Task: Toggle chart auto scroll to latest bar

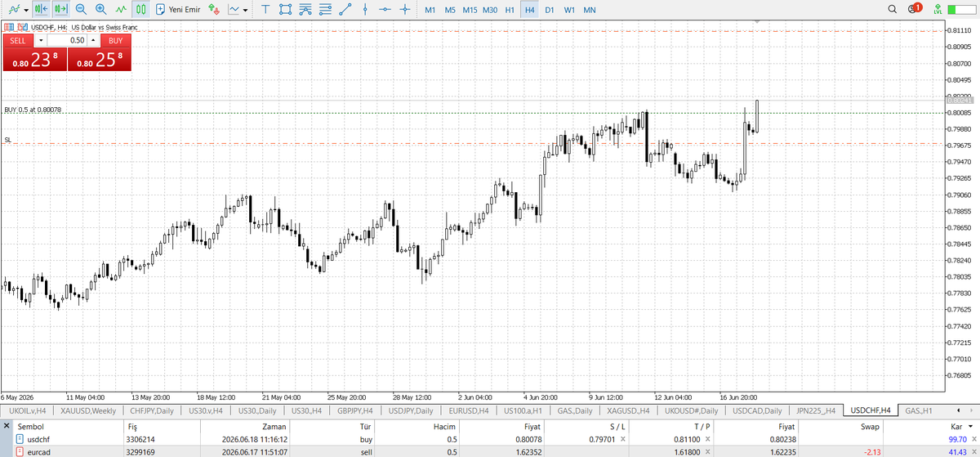Action: 60,10
